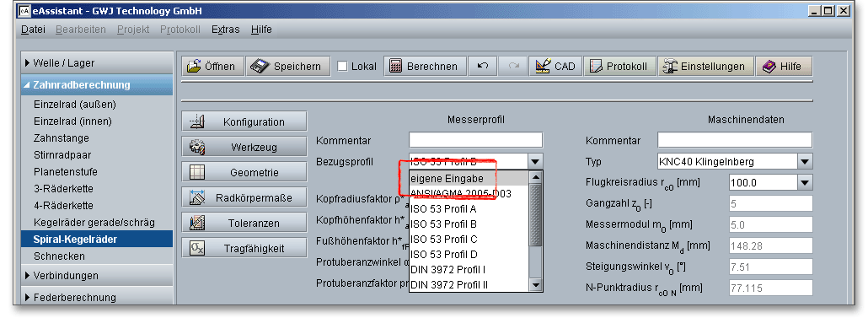Viewport: 868px width, 318px height.
Task: Open the Tragfähigkeit section button
Action: tap(244, 248)
